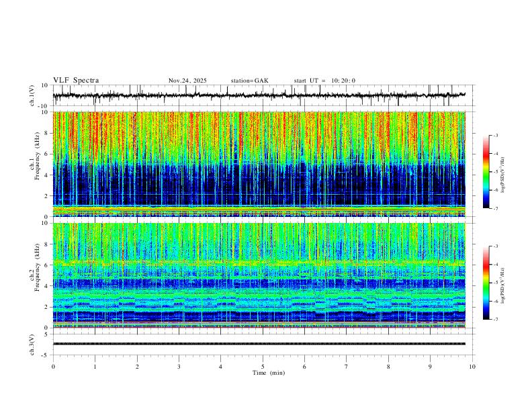Click the 'station=GAK' label
Image resolution: width=532 pixels, height=411 pixels.
pos(249,81)
